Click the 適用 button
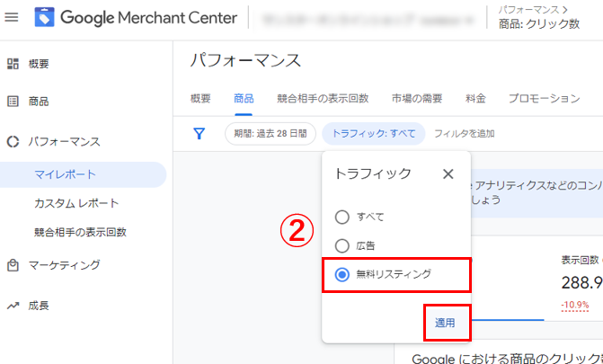Image resolution: width=603 pixels, height=364 pixels. [445, 323]
